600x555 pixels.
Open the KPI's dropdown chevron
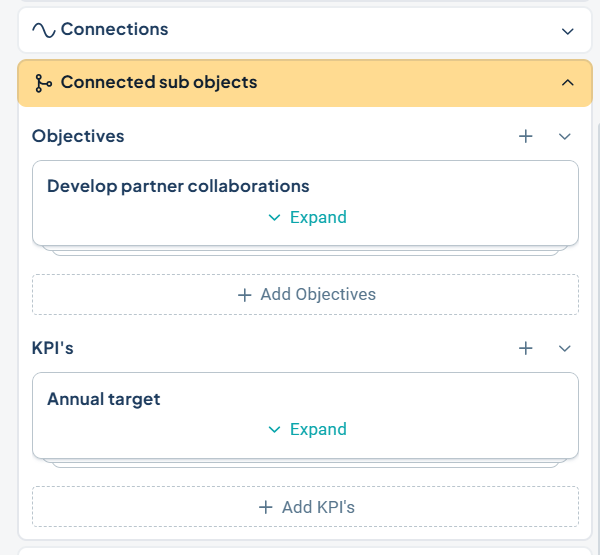tap(564, 348)
